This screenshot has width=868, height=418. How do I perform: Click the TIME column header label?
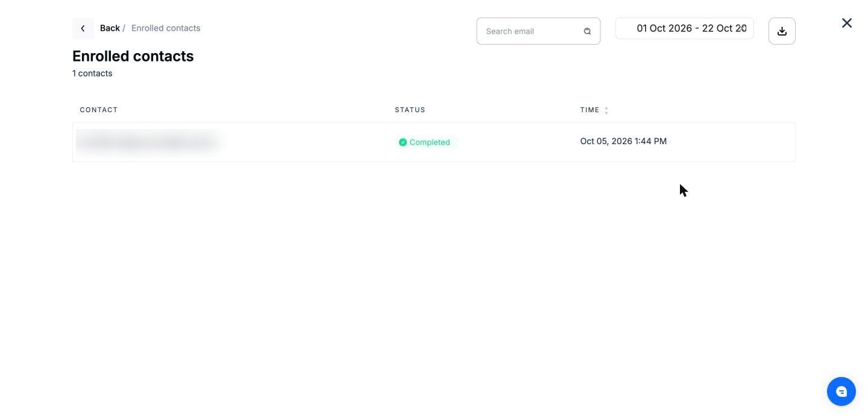[590, 110]
